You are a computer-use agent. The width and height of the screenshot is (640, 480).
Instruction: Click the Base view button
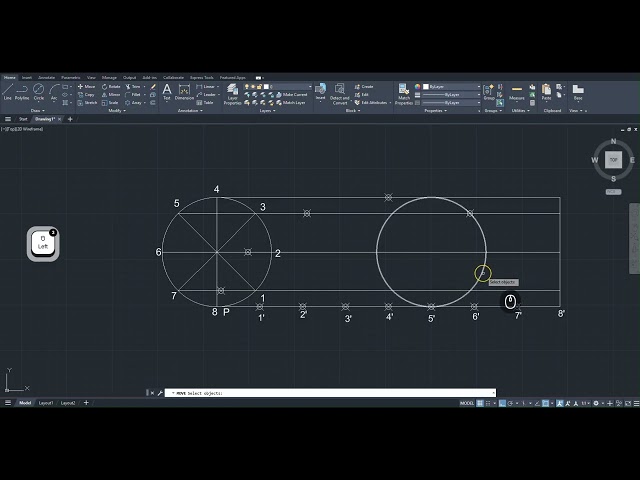click(x=578, y=92)
